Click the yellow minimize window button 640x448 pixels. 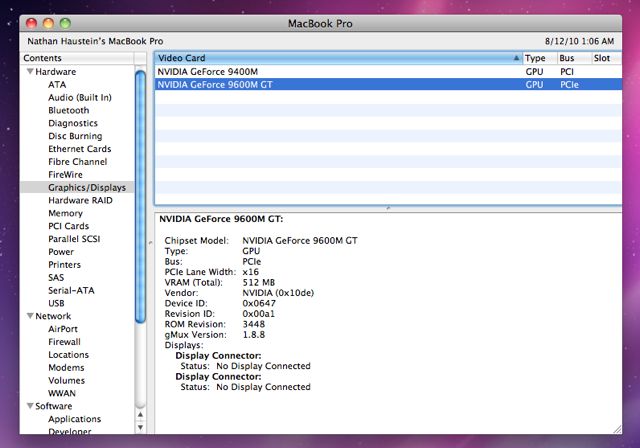pos(49,22)
